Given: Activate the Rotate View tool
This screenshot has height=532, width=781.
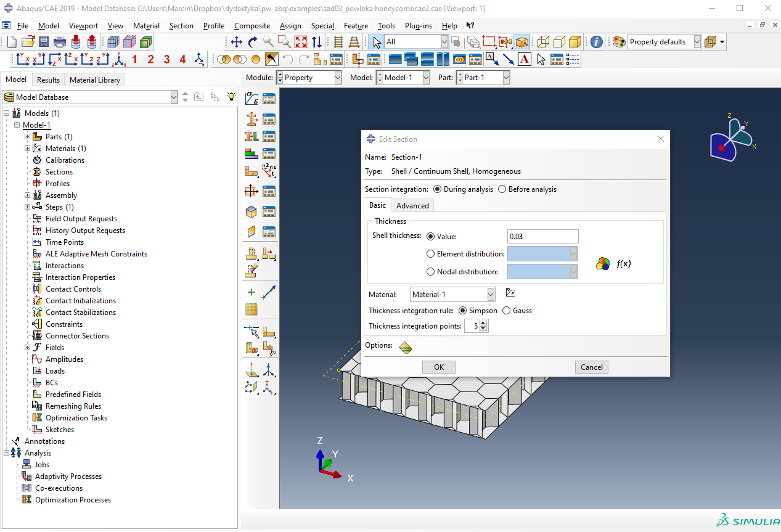Looking at the screenshot, I should [252, 42].
